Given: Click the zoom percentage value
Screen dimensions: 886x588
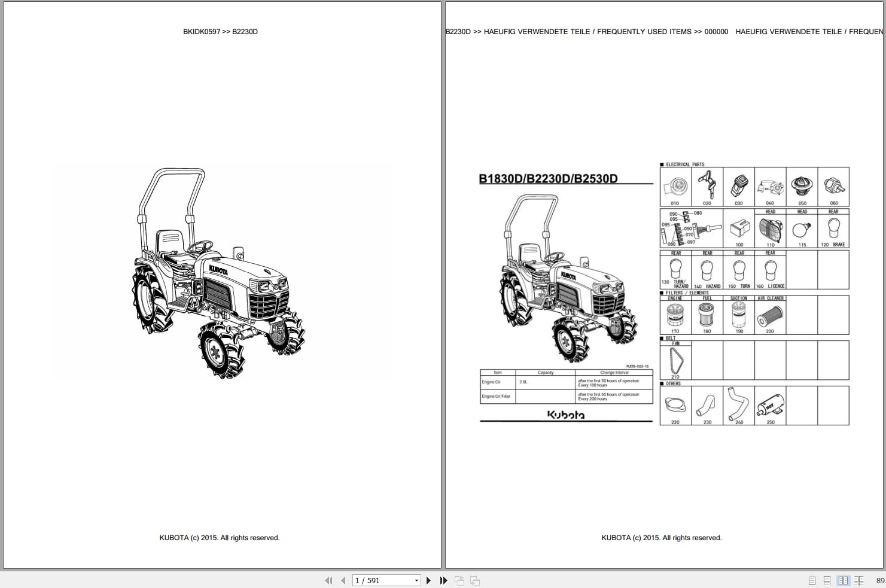Looking at the screenshot, I should [x=881, y=580].
